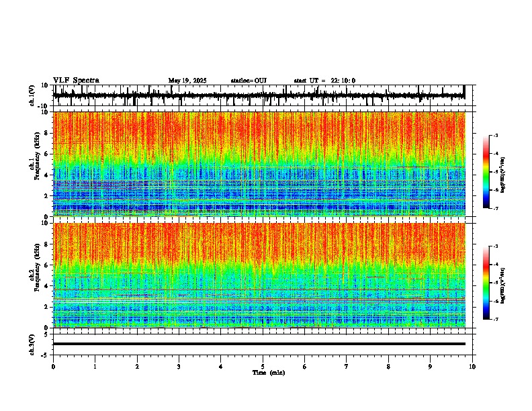Click the "5" tick on ch.3(V) axis
The image size is (532, 411).
tap(46, 334)
